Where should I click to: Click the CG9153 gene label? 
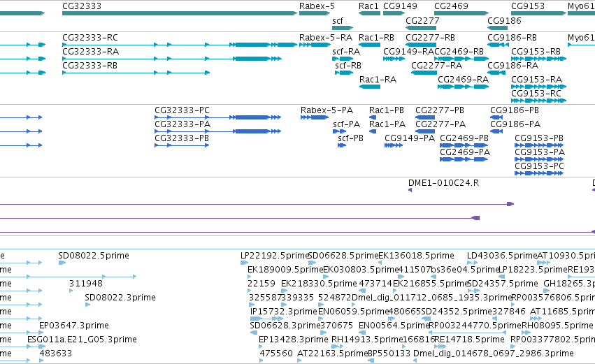(527, 6)
